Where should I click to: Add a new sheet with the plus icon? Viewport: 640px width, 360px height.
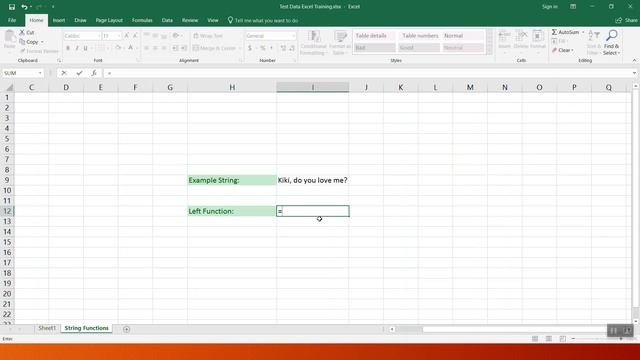(127, 329)
